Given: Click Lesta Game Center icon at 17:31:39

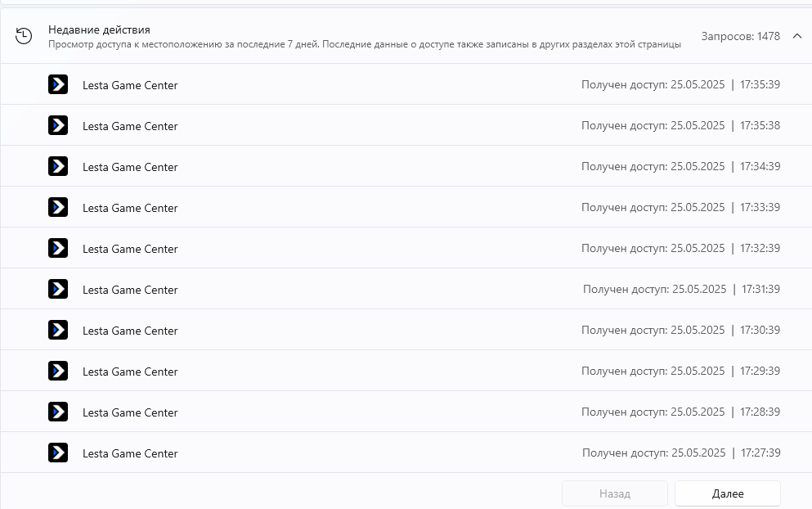Looking at the screenshot, I should [58, 289].
